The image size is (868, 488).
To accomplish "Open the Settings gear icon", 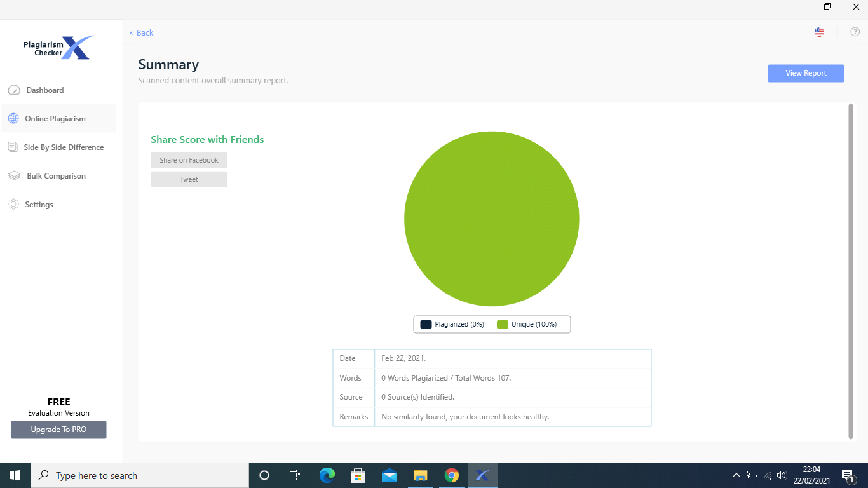I will pos(13,205).
